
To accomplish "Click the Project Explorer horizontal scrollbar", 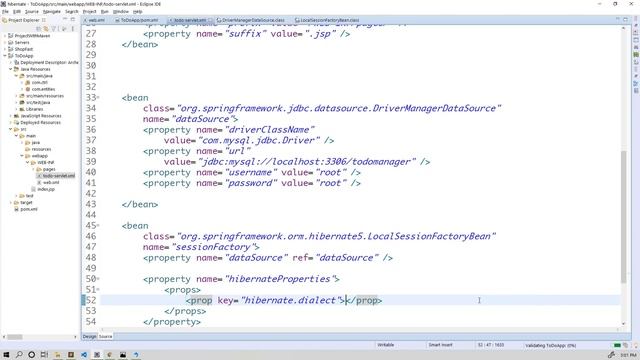I will coord(14,337).
